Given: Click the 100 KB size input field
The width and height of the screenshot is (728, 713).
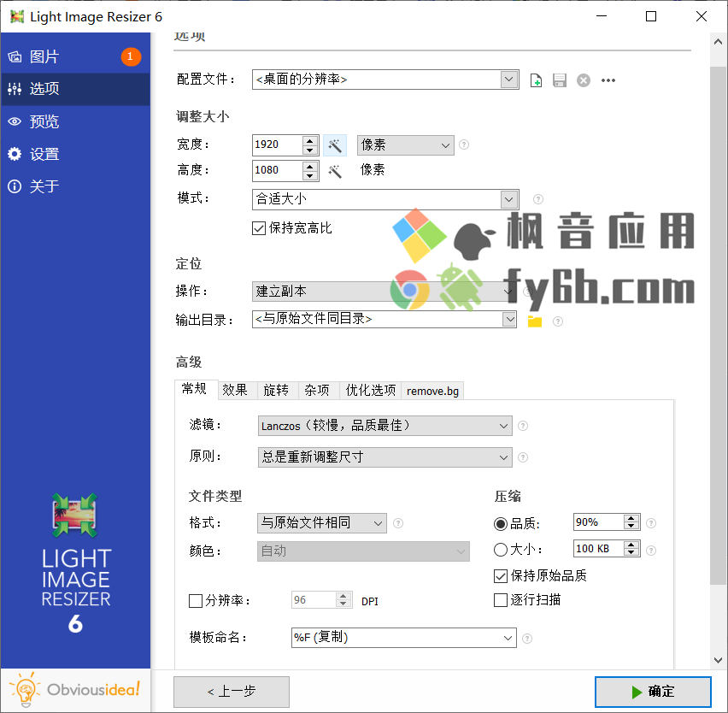Looking at the screenshot, I should click(x=599, y=549).
